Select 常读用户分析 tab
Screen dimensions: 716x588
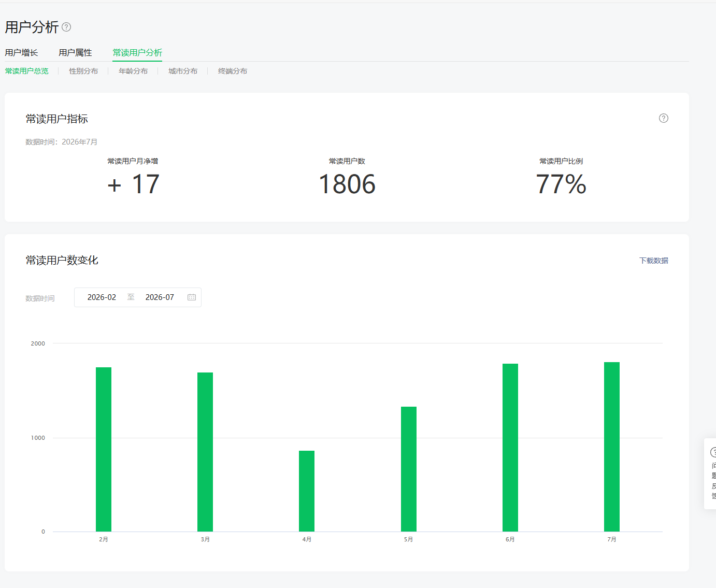tap(137, 52)
